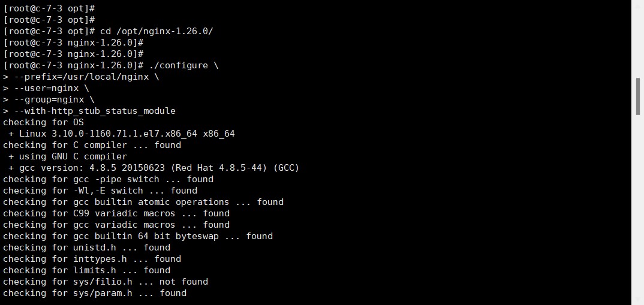Screen dimensions: 644x305
Task: Click the gcc version 4.8.5 line
Action: (x=154, y=168)
